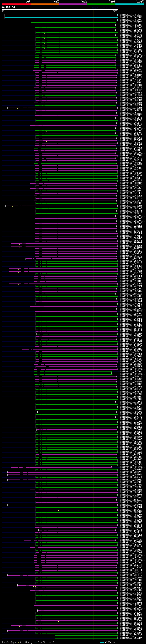Screen dimensions: 146x644
Task: Open the UniRef100_C4JRT4 hit label
Action: (131, 110)
